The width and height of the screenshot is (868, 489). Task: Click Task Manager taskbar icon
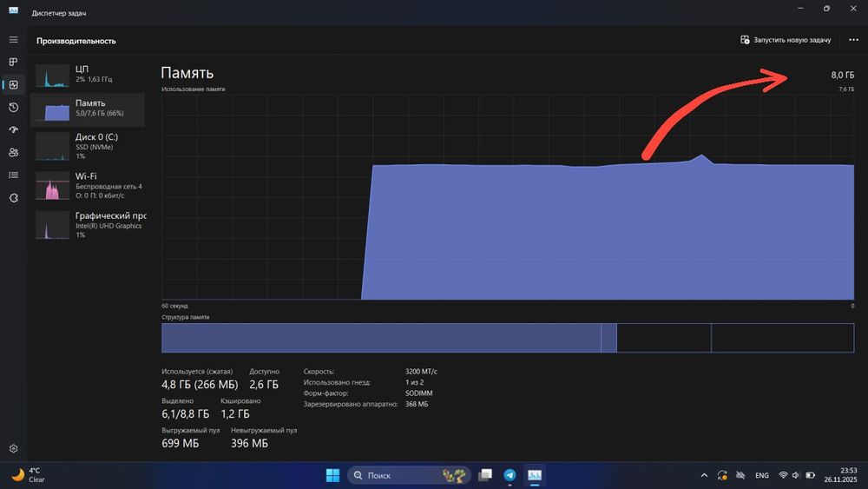534,475
